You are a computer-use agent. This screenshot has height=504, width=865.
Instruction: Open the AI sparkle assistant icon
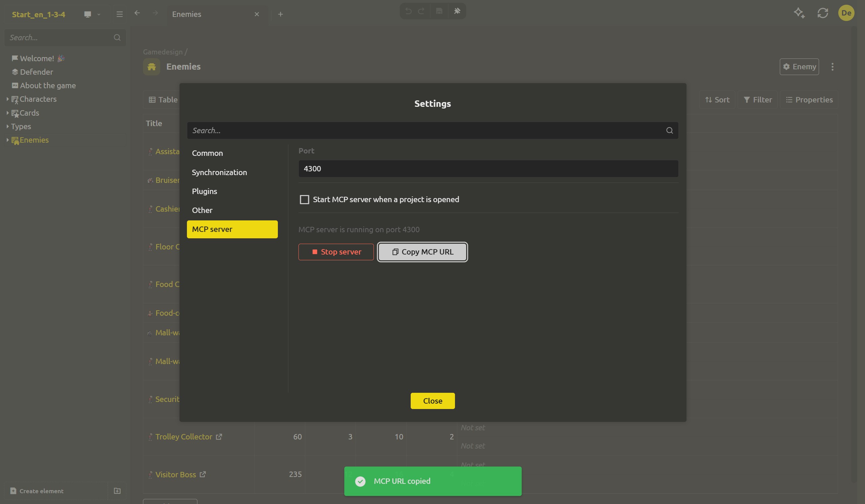[x=799, y=13]
